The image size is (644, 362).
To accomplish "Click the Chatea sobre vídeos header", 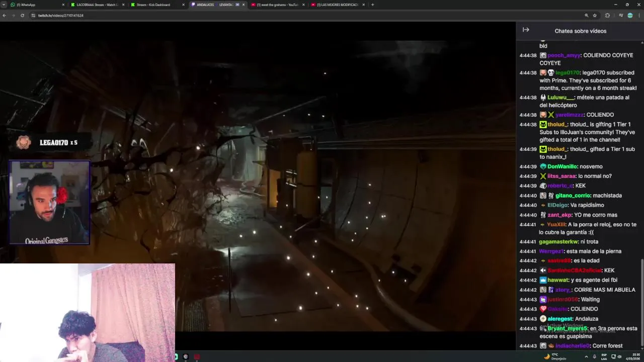I will coord(580,31).
